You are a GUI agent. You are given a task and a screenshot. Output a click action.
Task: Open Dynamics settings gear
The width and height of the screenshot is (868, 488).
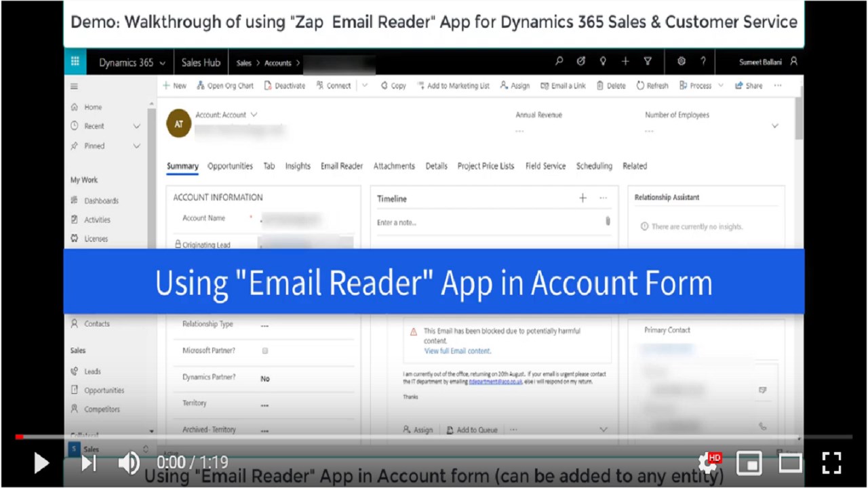[682, 62]
